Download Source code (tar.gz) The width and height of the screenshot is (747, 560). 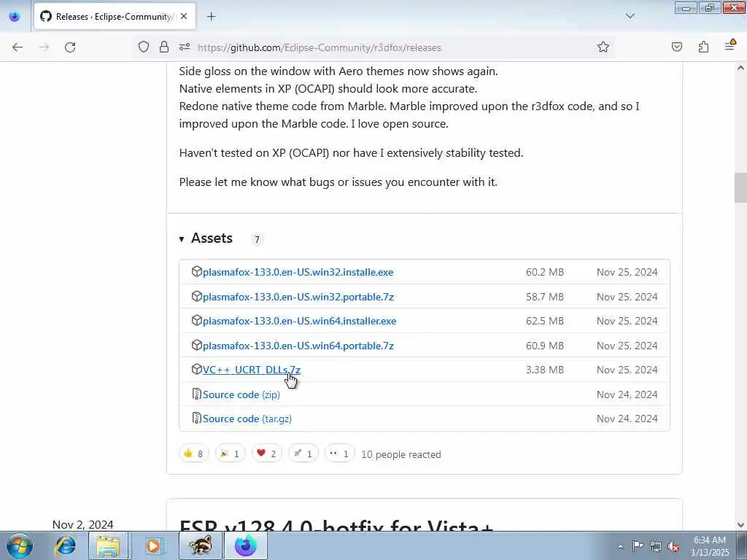247,419
